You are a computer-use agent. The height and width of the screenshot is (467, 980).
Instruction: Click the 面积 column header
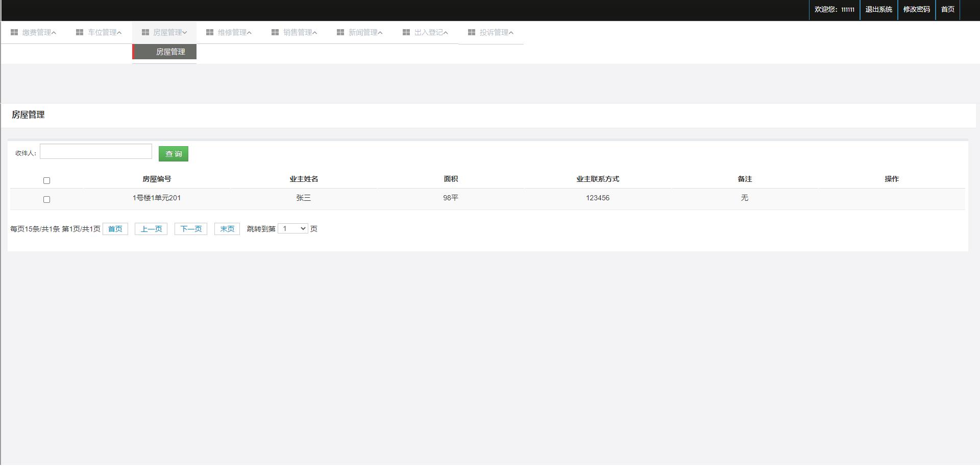[451, 179]
